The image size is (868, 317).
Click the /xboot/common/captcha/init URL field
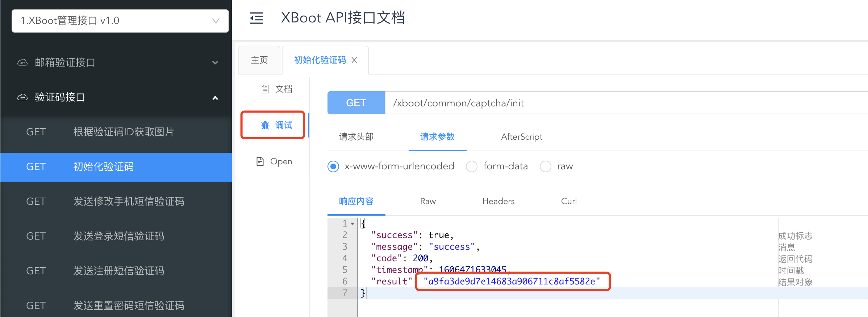coord(626,103)
